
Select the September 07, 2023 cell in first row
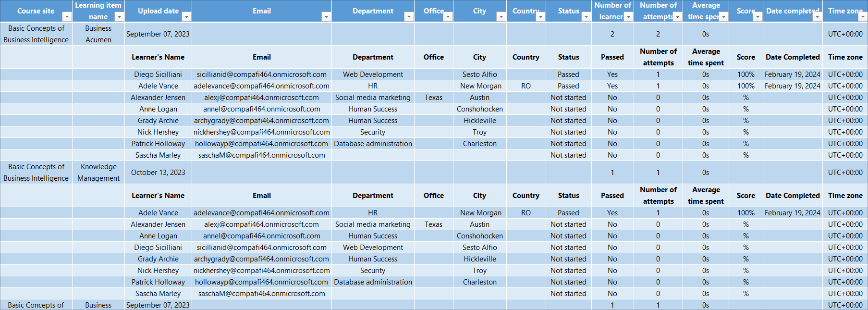coord(158,34)
